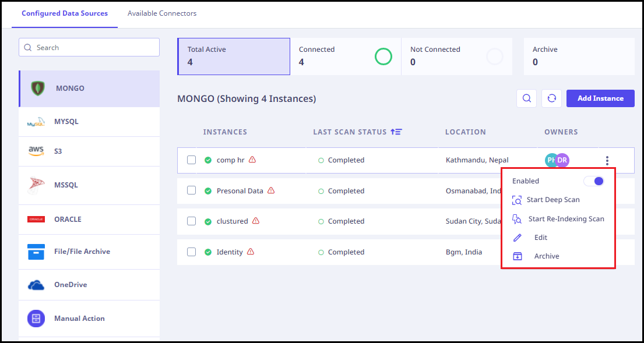Screen dimensions: 644x343
Task: Click the MYSQL sidebar label
Action: [66, 122]
